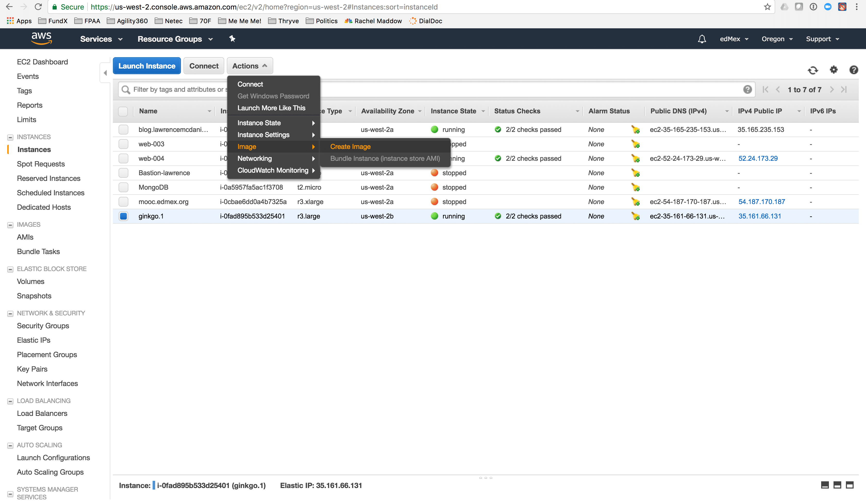Select the web-004 instance checkbox
Image resolution: width=866 pixels, height=504 pixels.
[123, 159]
